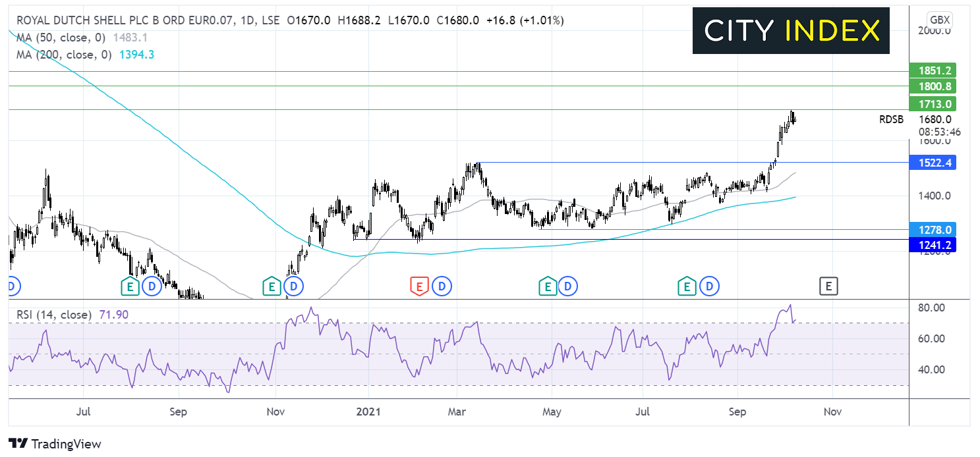This screenshot has height=457, width=980.
Task: Open the GBX currency selector
Action: 937,19
